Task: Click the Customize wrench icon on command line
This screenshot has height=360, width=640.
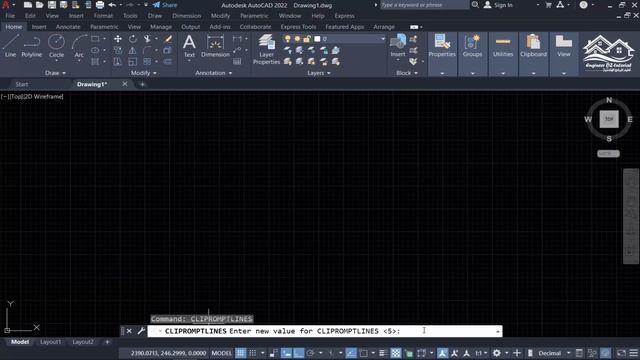Action: pos(141,331)
